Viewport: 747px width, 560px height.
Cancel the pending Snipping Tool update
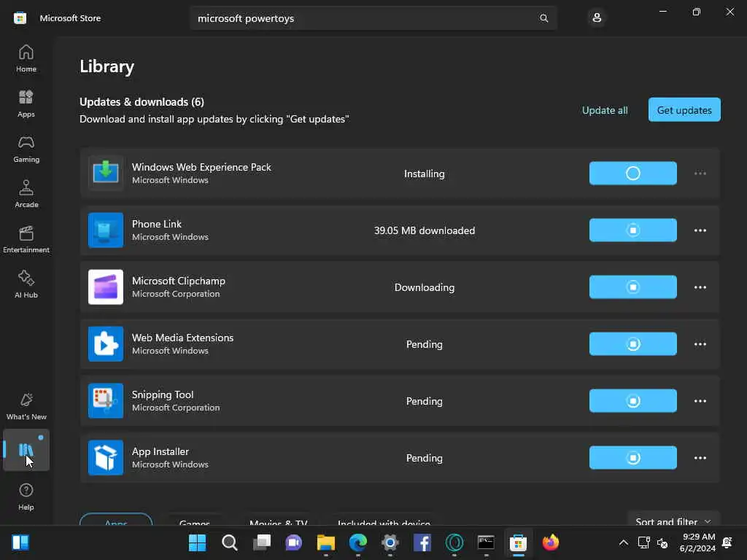(x=632, y=401)
